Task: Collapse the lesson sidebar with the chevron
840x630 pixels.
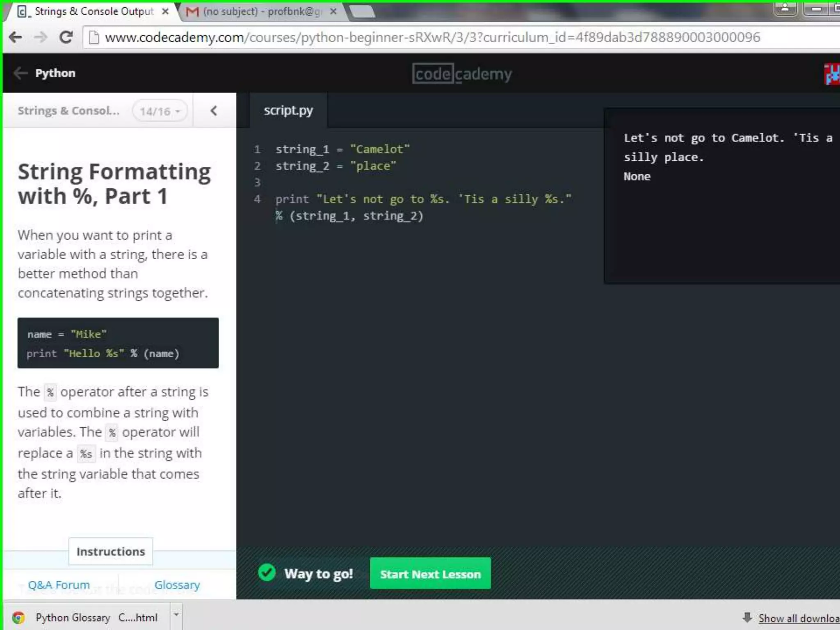Action: 214,111
